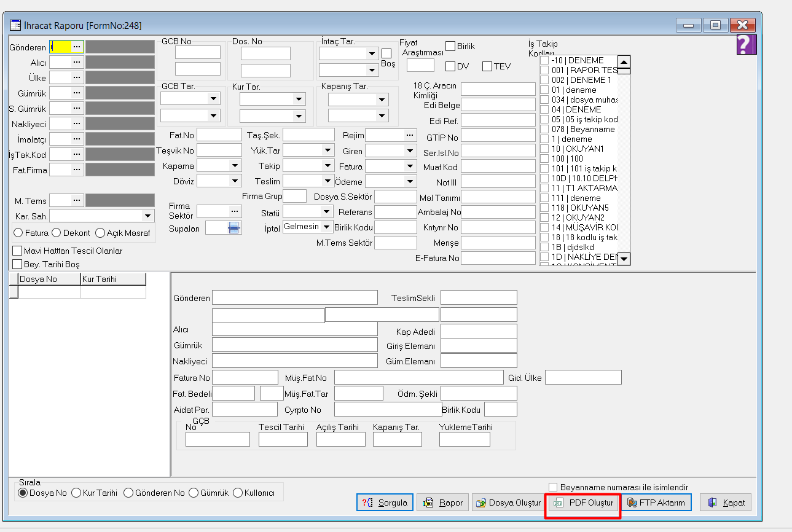Open Gönderen lookup ellipsis button

click(x=77, y=47)
